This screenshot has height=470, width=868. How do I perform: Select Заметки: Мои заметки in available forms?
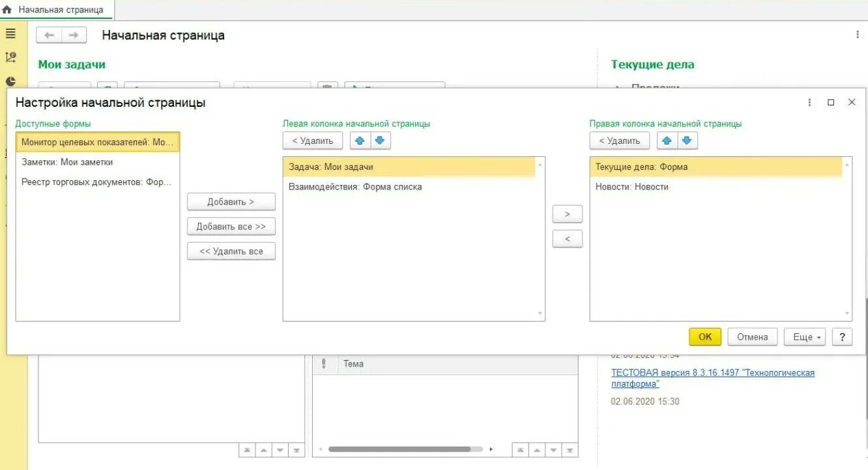point(98,162)
